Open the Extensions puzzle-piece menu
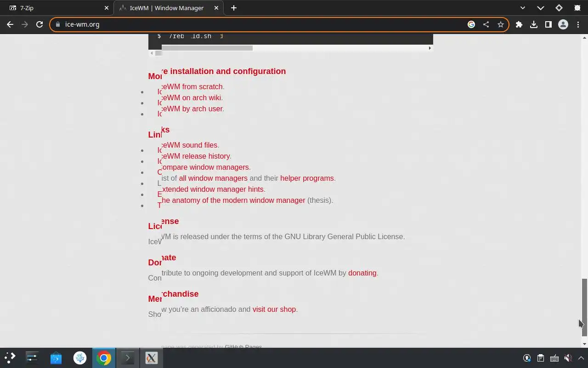 point(519,24)
